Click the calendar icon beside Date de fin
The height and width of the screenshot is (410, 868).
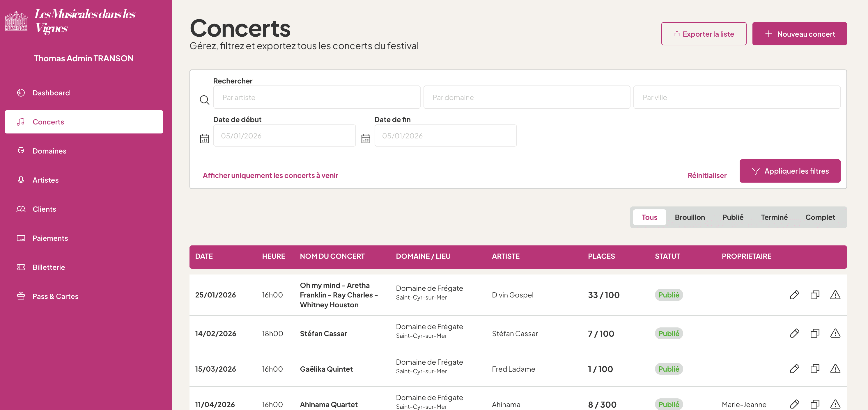[x=366, y=138]
